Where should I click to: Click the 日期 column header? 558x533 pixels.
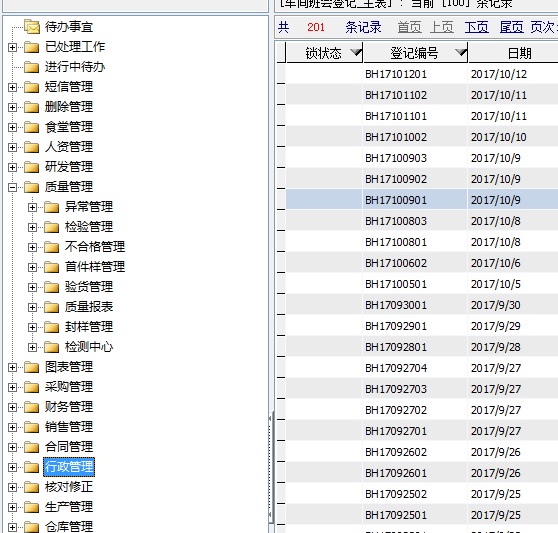pyautogui.click(x=519, y=53)
